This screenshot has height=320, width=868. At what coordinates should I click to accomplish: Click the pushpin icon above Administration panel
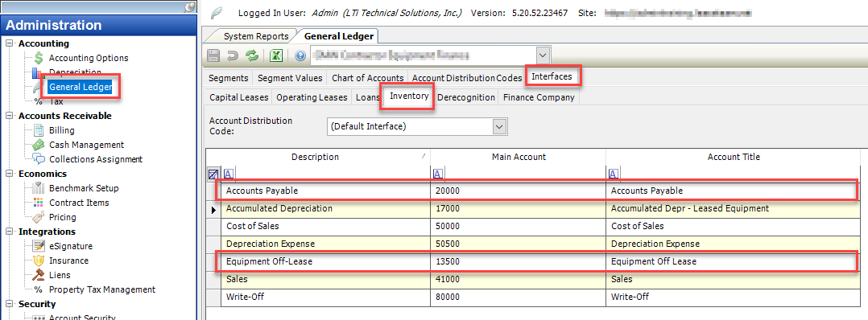tap(188, 6)
